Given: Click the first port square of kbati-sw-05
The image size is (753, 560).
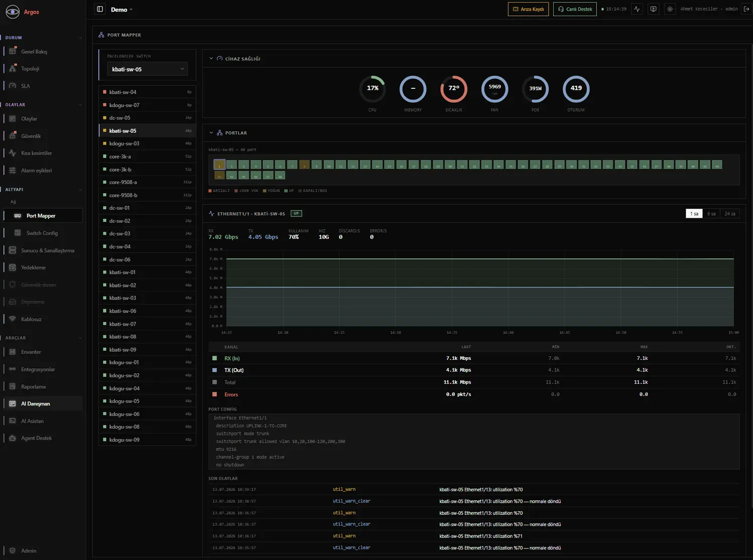Looking at the screenshot, I should click(219, 165).
